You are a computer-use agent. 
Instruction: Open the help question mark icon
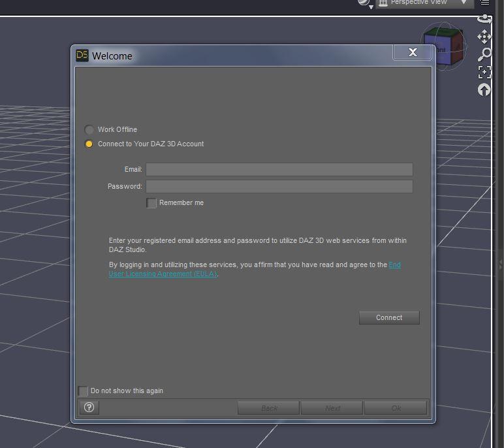(x=89, y=408)
